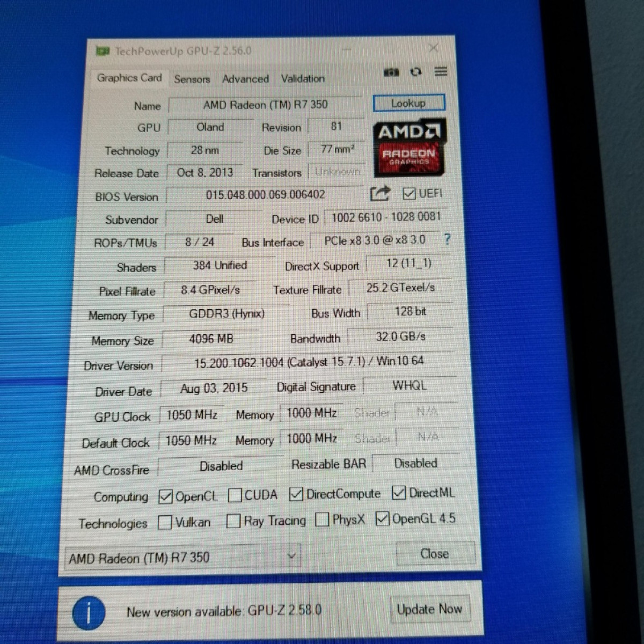This screenshot has width=644, height=644.
Task: Toggle the OpenCL checkbox
Action: (x=165, y=497)
